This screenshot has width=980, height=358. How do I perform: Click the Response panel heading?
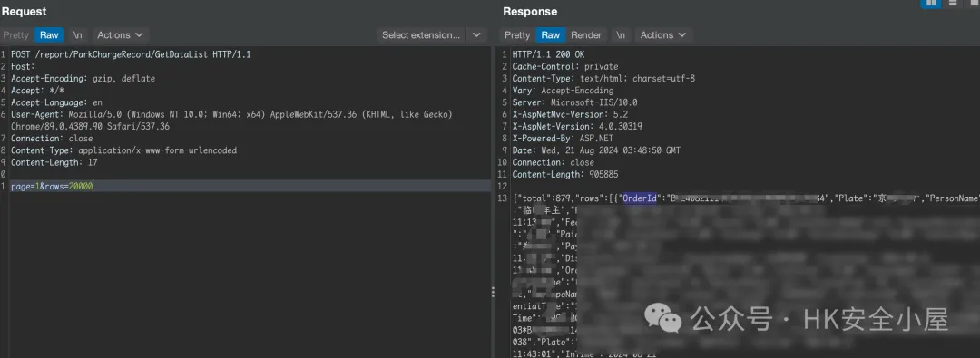pyautogui.click(x=530, y=11)
